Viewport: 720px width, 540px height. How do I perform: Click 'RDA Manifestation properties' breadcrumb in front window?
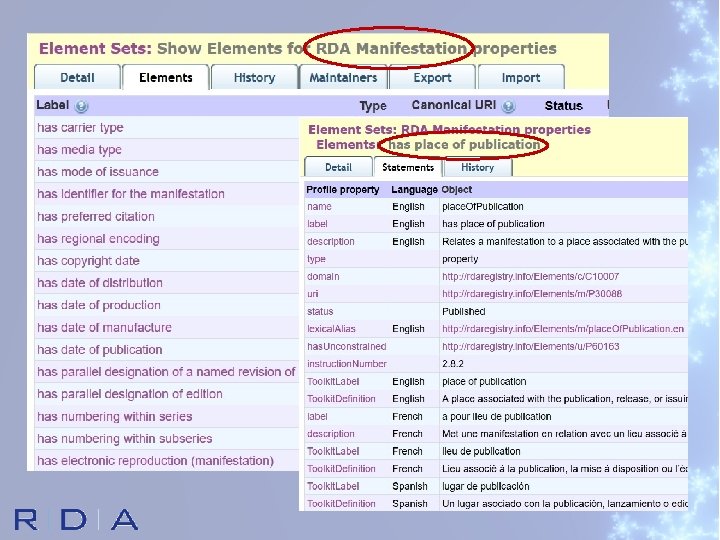tap(496, 129)
